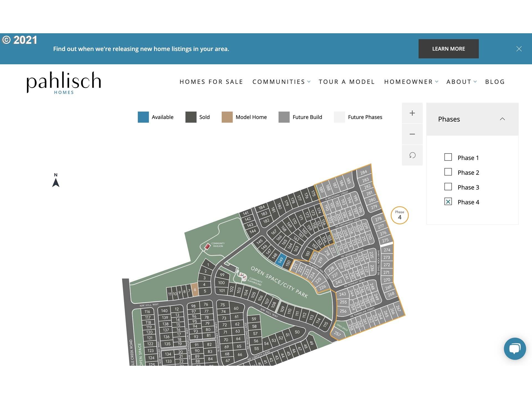Viewport: 532px width, 399px height.
Task: Open the Blog page
Action: point(495,82)
